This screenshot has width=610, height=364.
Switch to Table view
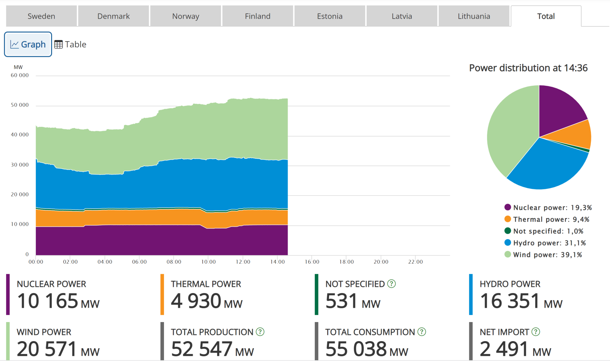pyautogui.click(x=70, y=44)
